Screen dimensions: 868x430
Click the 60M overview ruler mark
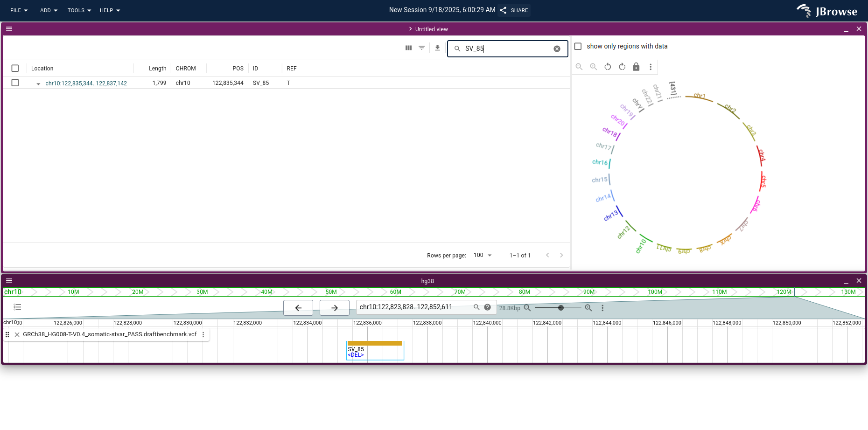click(396, 292)
